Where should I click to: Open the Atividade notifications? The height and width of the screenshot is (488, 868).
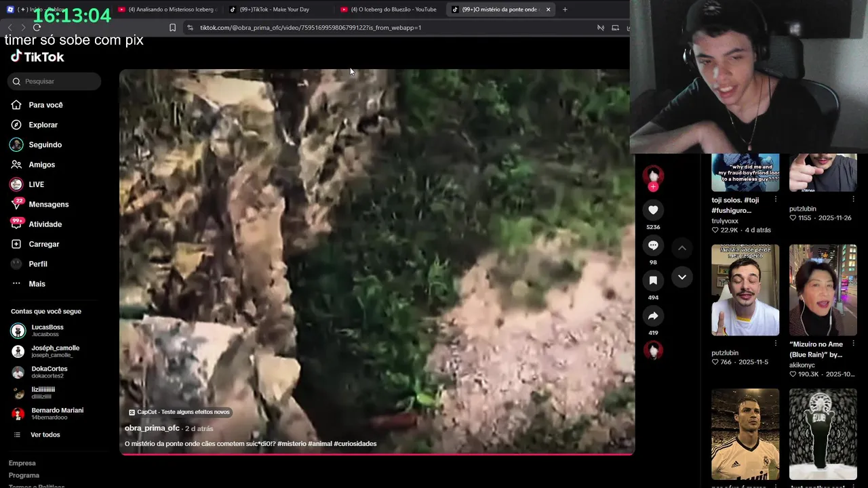[x=45, y=224]
